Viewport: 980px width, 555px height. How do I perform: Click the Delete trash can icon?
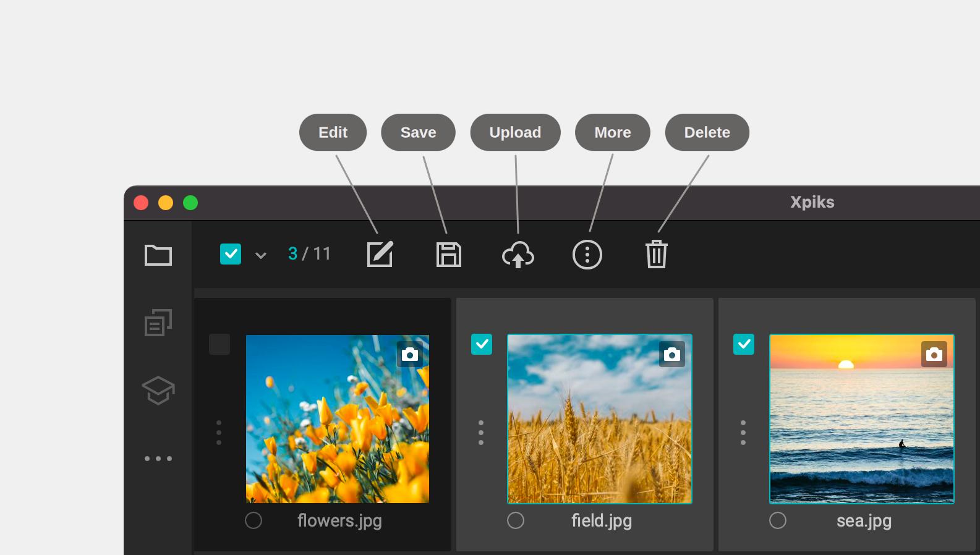pyautogui.click(x=657, y=254)
